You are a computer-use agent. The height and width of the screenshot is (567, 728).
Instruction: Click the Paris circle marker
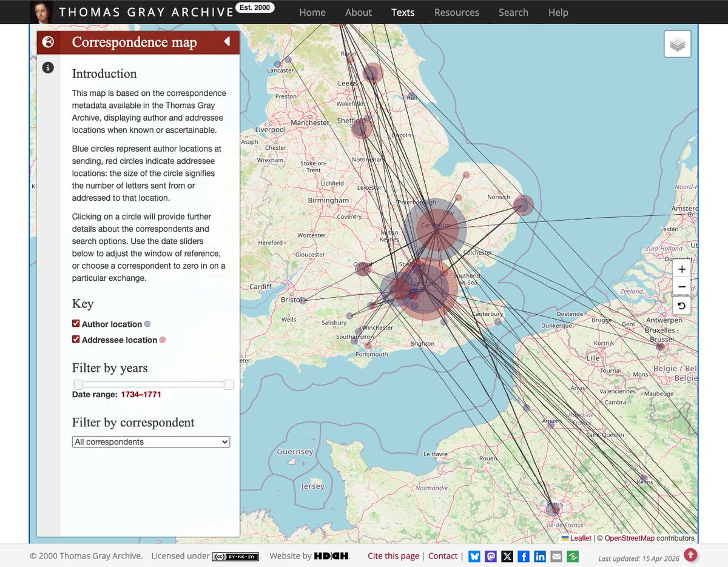click(554, 511)
